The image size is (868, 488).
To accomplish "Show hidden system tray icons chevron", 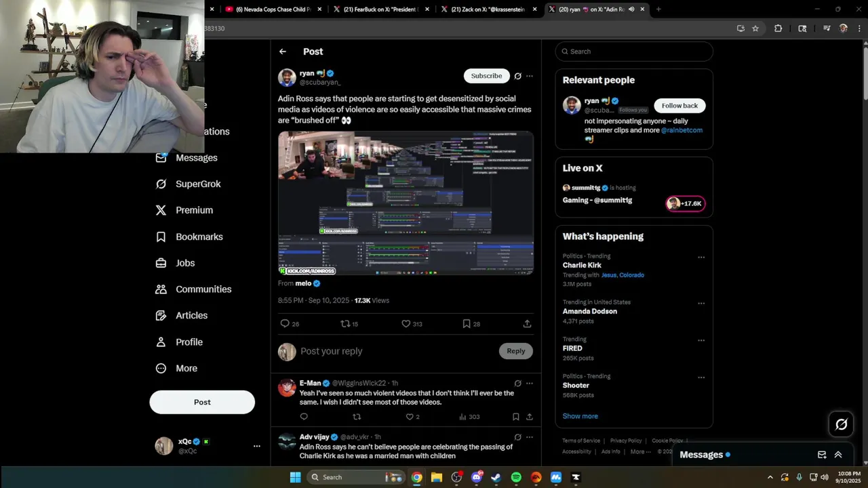I will tap(770, 477).
